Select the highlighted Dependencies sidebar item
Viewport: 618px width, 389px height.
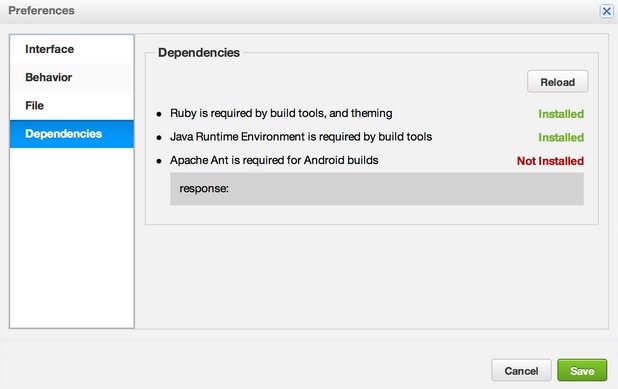pos(72,134)
